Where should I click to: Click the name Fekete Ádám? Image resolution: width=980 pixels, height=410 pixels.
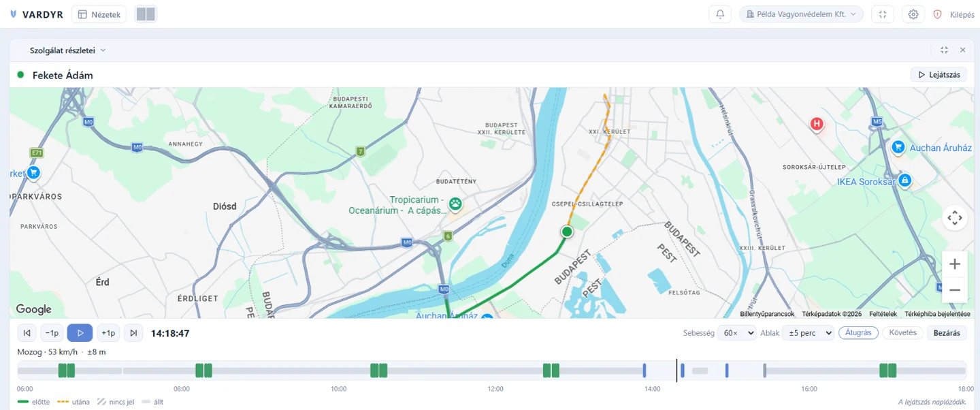[63, 75]
